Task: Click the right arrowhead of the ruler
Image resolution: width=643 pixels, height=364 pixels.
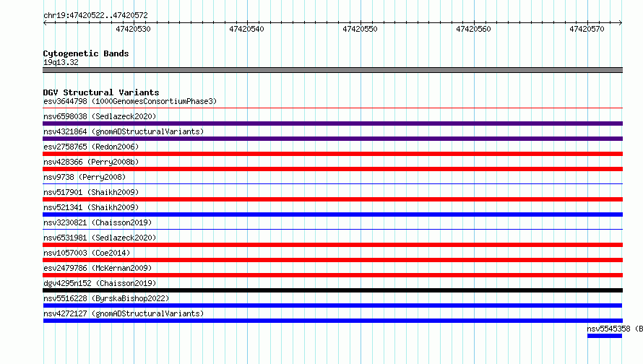Action: 621,22
